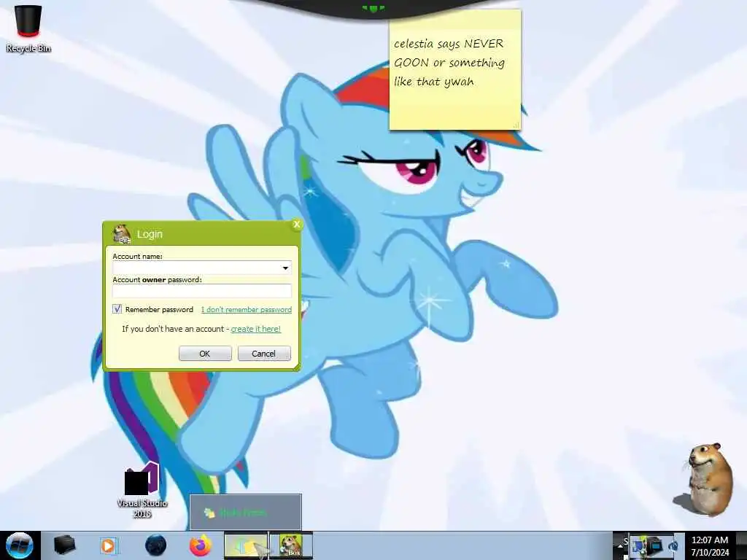Viewport: 747px width, 560px height.
Task: Click the Sticky Notes preview popup above taskbar
Action: coord(246,512)
